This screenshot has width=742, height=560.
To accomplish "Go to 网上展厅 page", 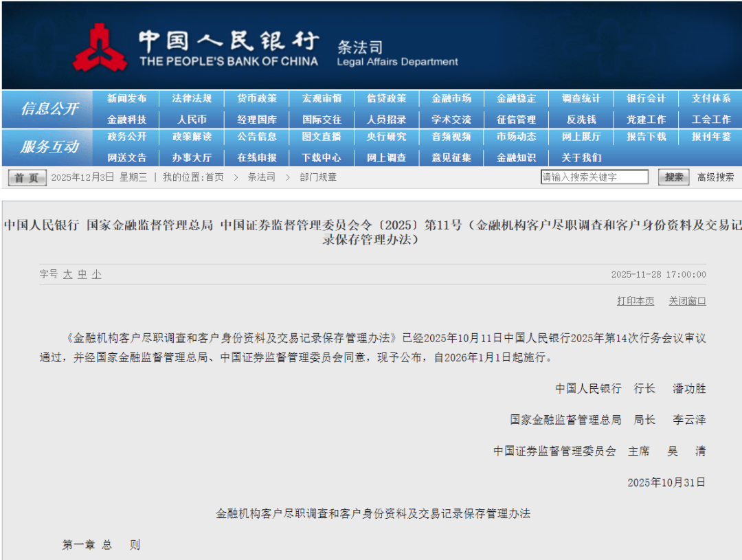I will (x=581, y=137).
